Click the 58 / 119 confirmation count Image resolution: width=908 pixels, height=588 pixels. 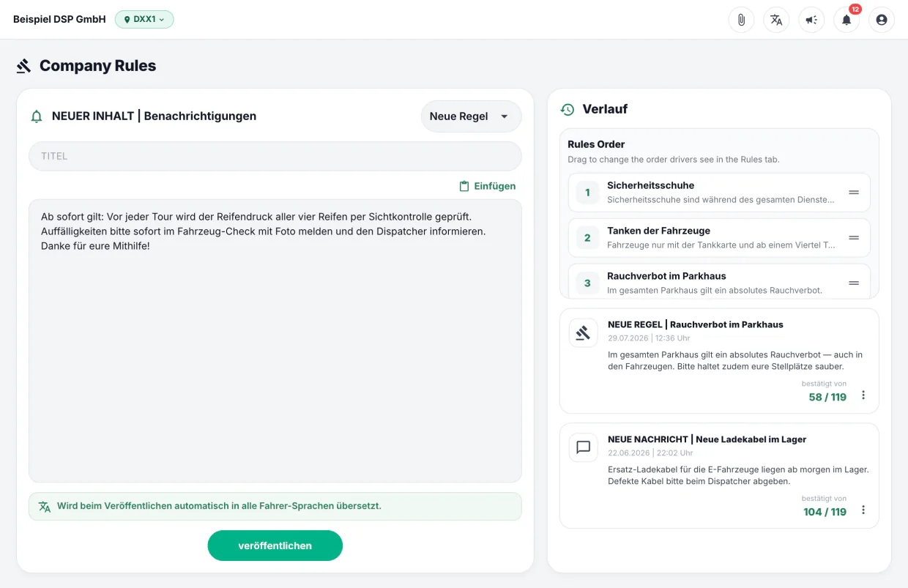coord(827,397)
